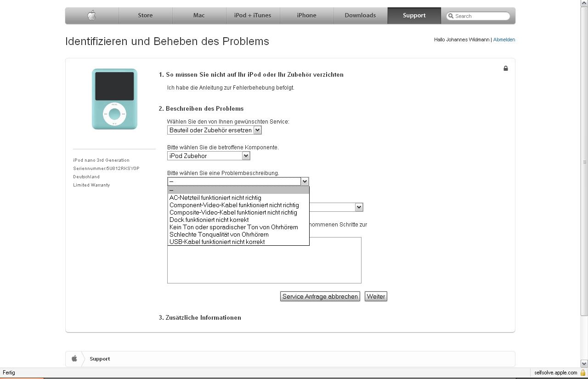588x379 pixels.
Task: Click the status bar lock icon
Action: point(582,373)
